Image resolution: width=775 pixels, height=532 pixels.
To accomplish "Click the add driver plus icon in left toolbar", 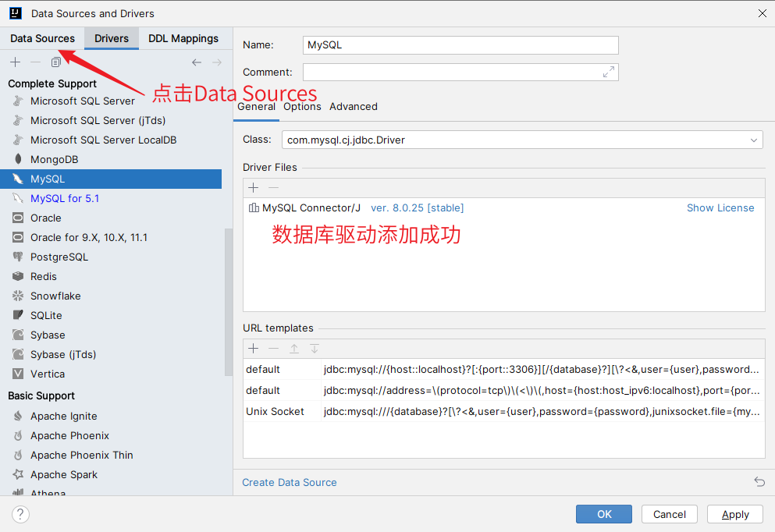I will coord(15,62).
